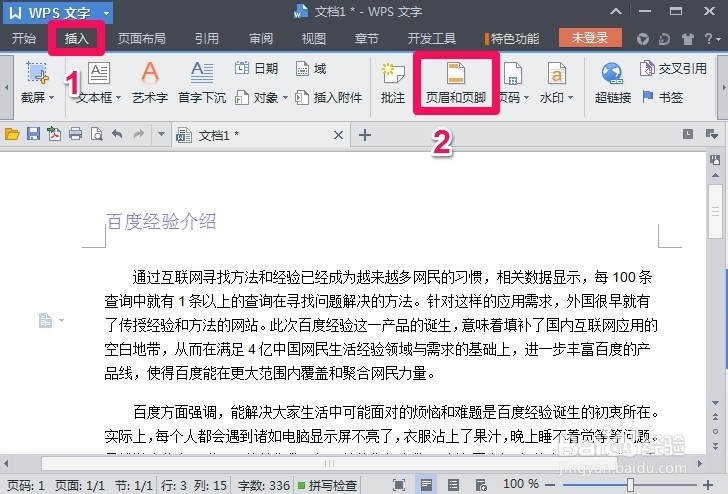The width and height of the screenshot is (728, 494).
Task: Insert 艺术字 word art
Action: point(150,83)
